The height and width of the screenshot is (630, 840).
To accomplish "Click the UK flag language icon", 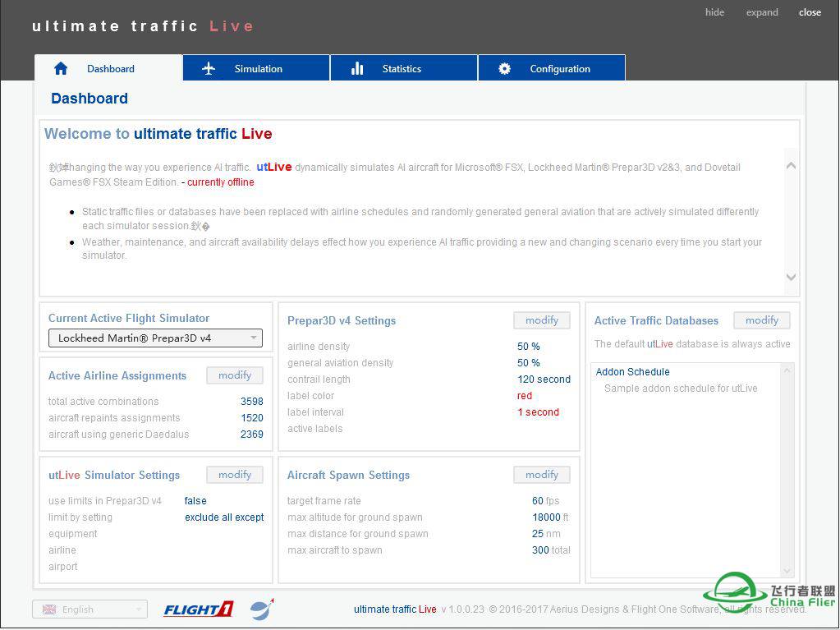I will pos(49,609).
